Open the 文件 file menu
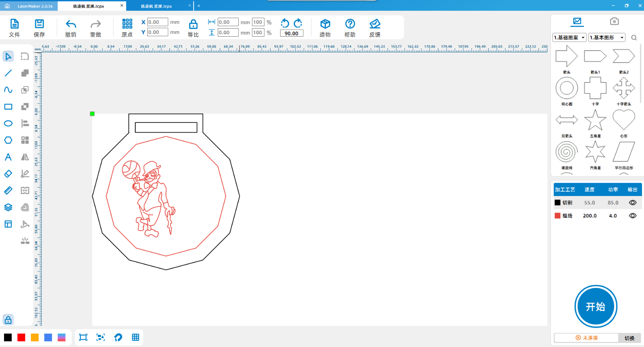644x347 pixels. [x=14, y=24]
